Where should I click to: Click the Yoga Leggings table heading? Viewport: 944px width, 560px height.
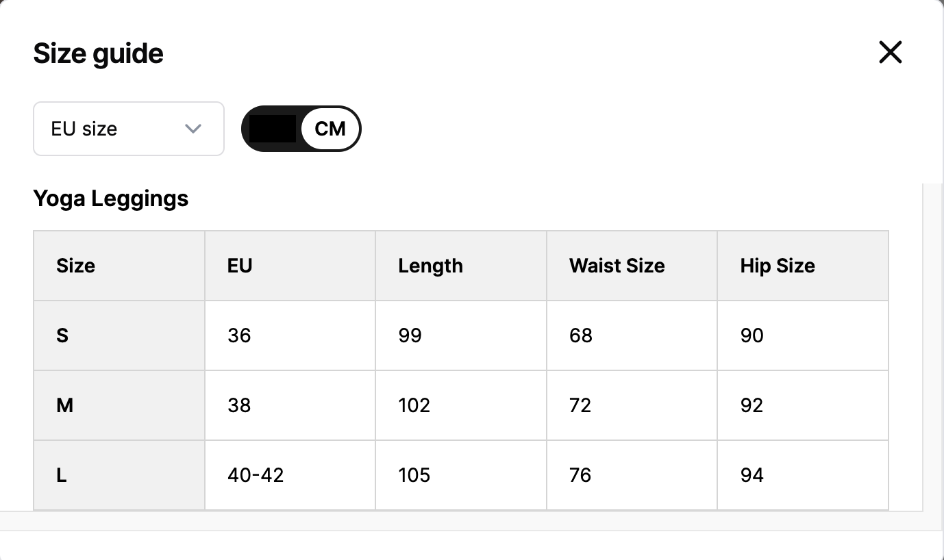[111, 199]
